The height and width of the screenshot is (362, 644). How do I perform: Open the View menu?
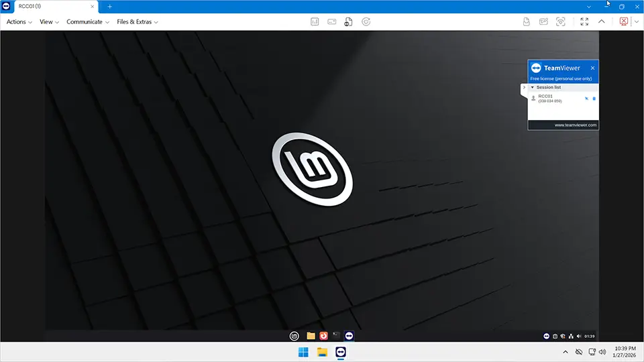coord(49,21)
